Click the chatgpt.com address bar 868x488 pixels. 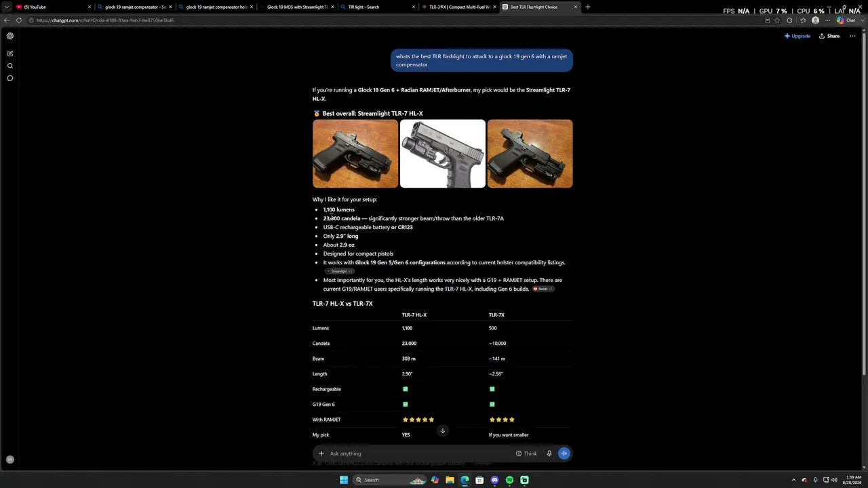pos(393,20)
